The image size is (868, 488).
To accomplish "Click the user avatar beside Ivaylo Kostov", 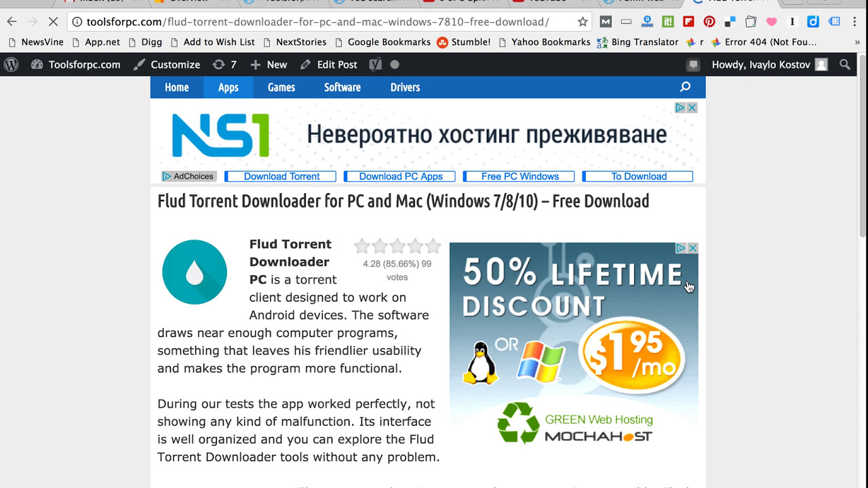I will click(821, 65).
